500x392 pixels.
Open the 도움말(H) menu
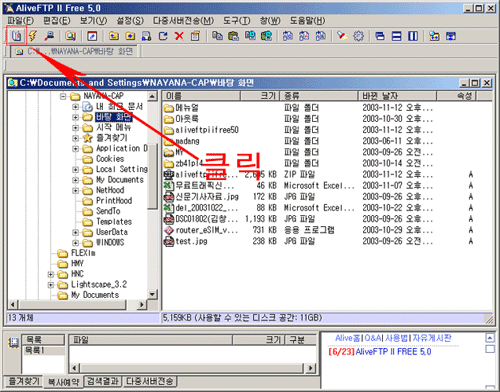click(307, 21)
